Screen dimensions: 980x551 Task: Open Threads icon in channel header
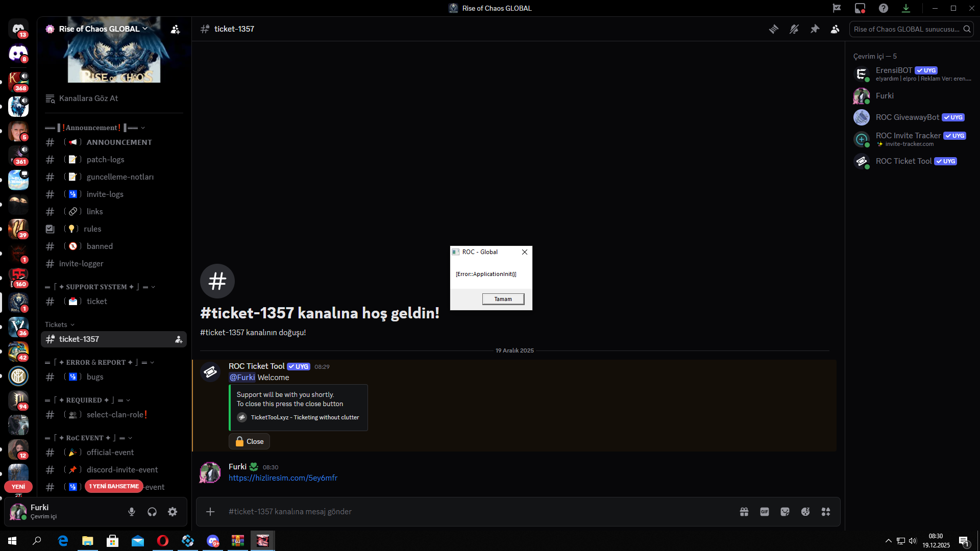[774, 29]
